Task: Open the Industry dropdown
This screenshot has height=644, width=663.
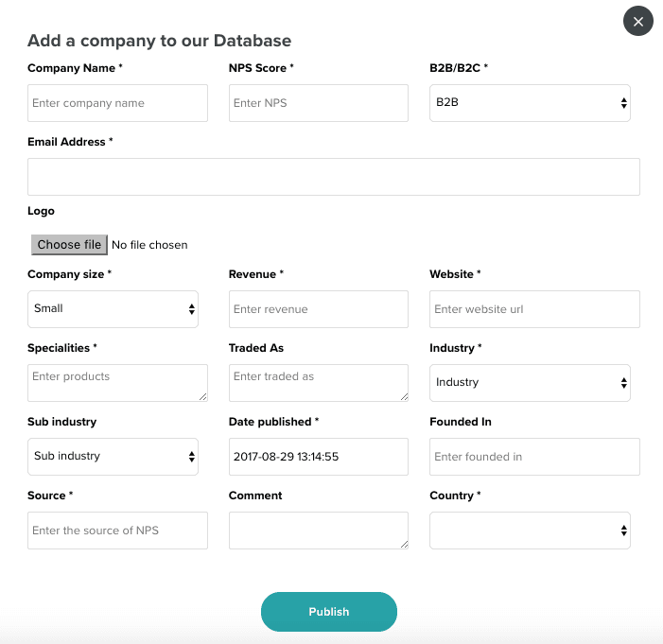Action: pyautogui.click(x=530, y=383)
